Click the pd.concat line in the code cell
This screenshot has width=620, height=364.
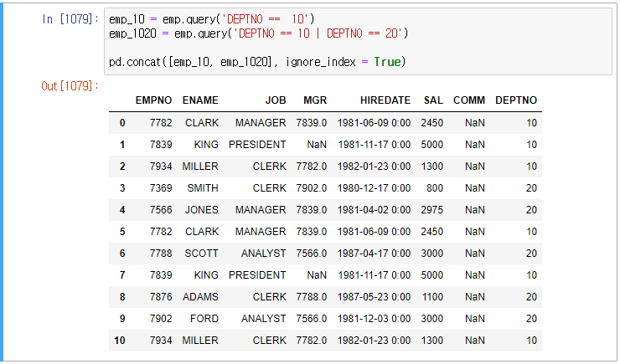coord(257,62)
